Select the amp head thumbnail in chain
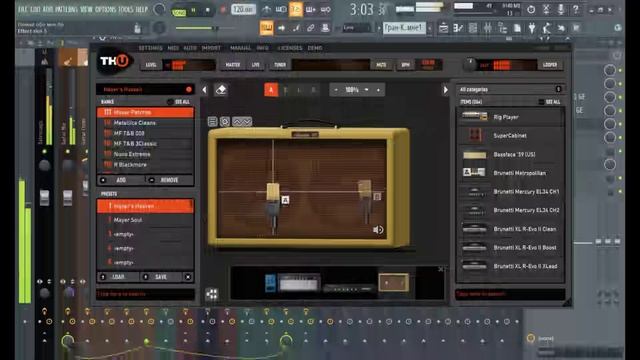 point(299,283)
